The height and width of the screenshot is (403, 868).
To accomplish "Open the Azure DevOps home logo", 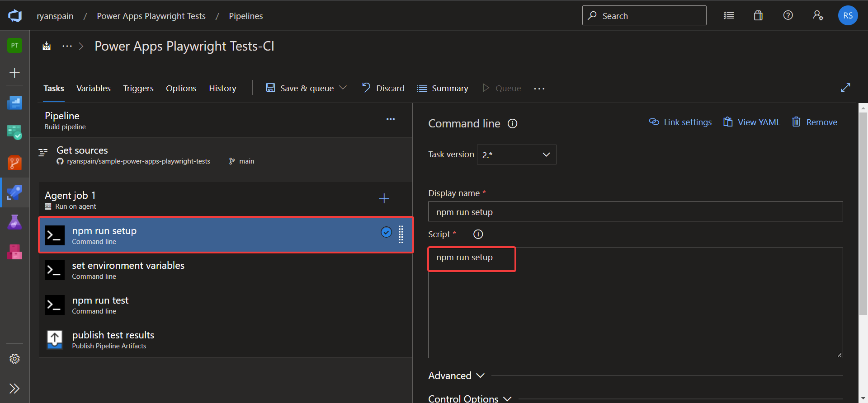I will (15, 16).
